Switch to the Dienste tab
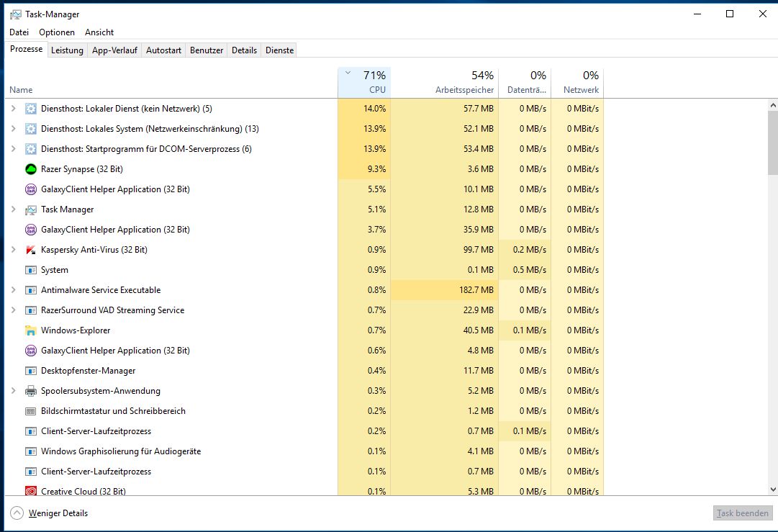Image resolution: width=778 pixels, height=532 pixels. (x=279, y=50)
